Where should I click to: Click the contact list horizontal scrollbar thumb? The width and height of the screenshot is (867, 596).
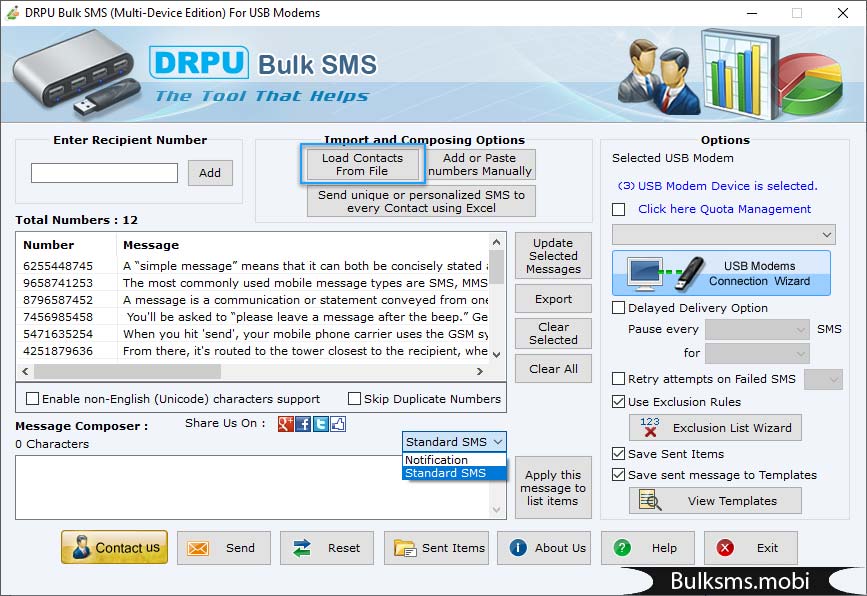click(x=128, y=372)
